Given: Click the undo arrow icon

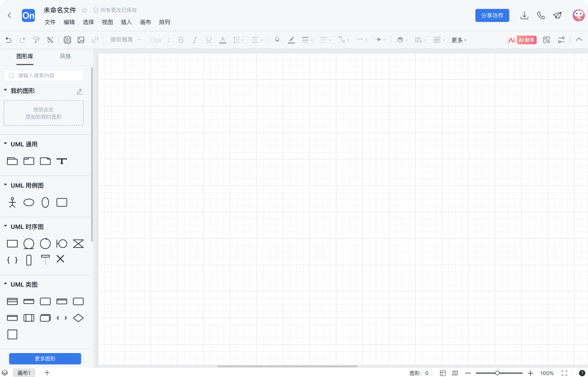Looking at the screenshot, I should pos(9,40).
